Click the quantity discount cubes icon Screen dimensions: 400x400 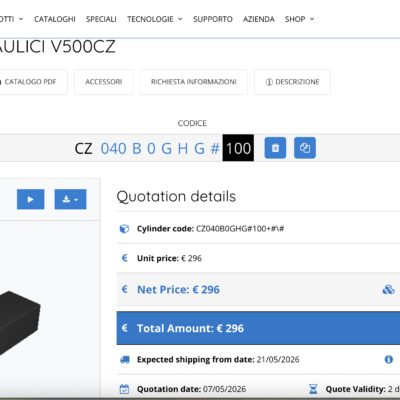click(388, 289)
